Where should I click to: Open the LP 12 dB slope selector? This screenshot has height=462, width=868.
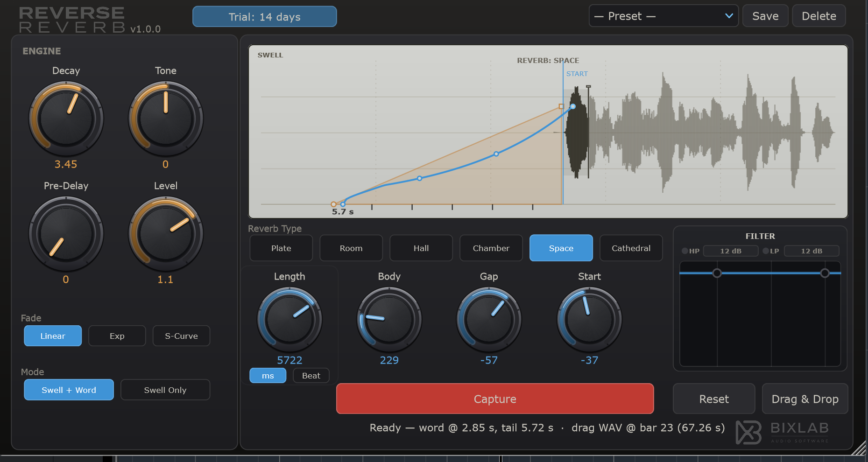[x=812, y=251]
